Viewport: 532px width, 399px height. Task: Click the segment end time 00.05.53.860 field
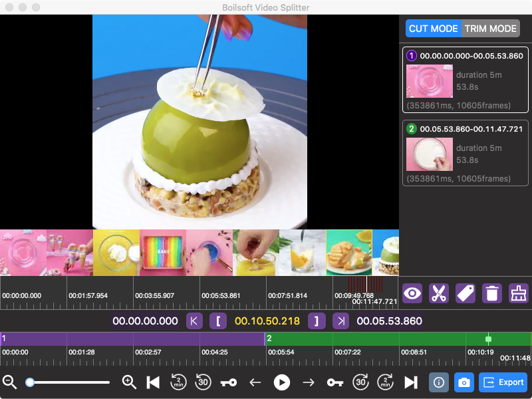[x=390, y=321]
